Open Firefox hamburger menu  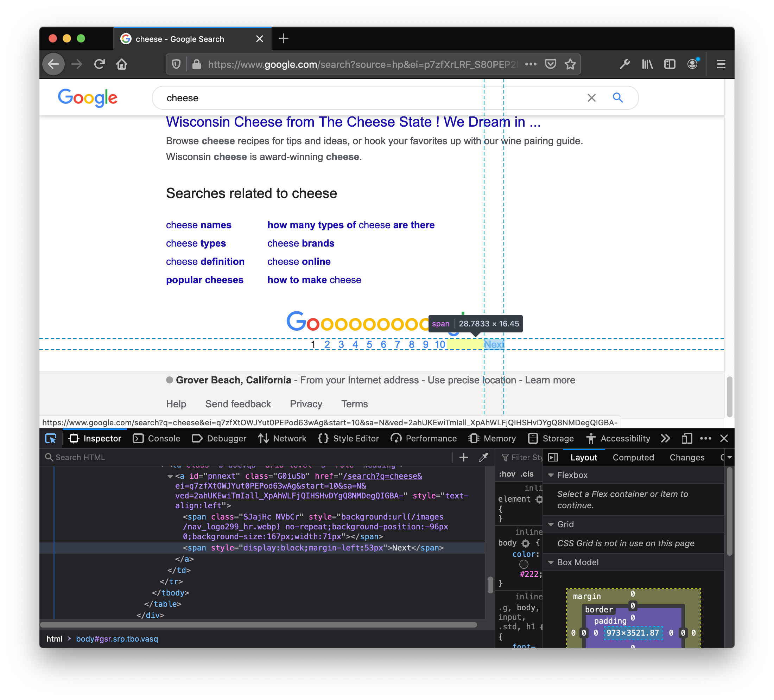point(721,64)
